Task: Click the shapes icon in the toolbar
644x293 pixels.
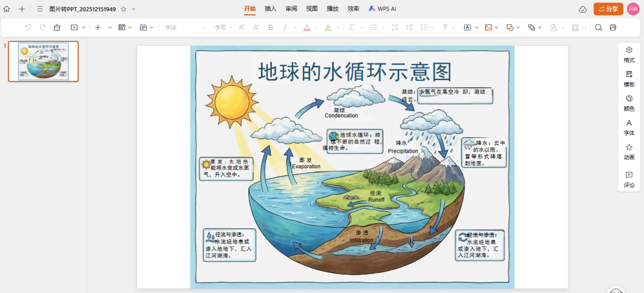Action: [x=510, y=27]
